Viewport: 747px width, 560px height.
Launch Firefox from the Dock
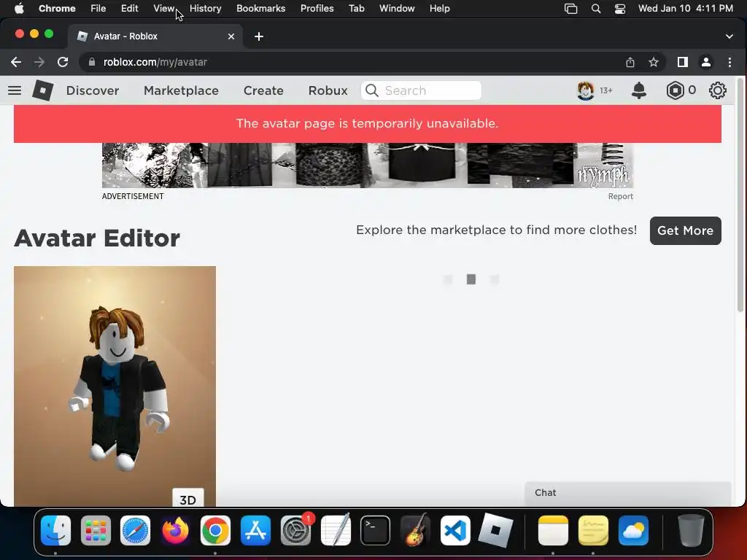175,531
